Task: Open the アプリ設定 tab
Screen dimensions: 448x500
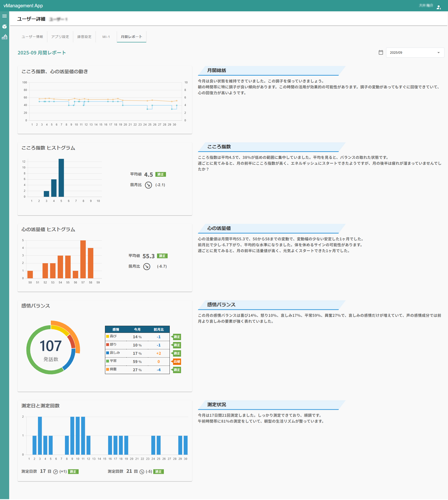Action: pyautogui.click(x=60, y=37)
